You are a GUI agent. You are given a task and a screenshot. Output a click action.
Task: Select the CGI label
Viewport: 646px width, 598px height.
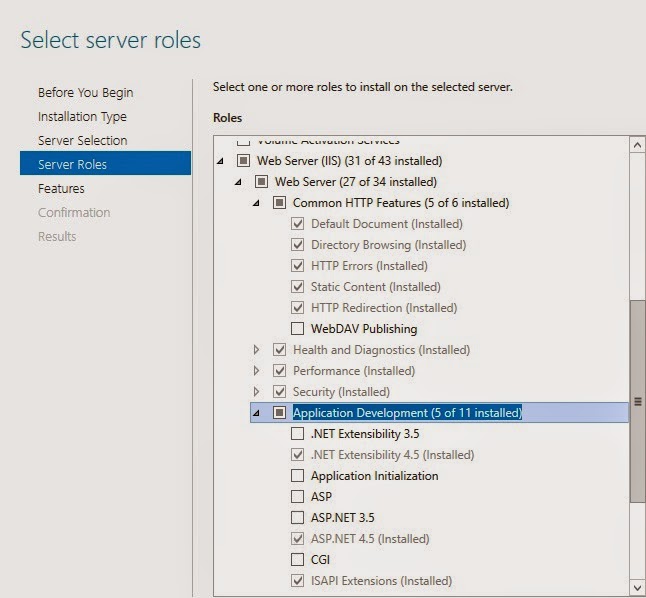(320, 560)
